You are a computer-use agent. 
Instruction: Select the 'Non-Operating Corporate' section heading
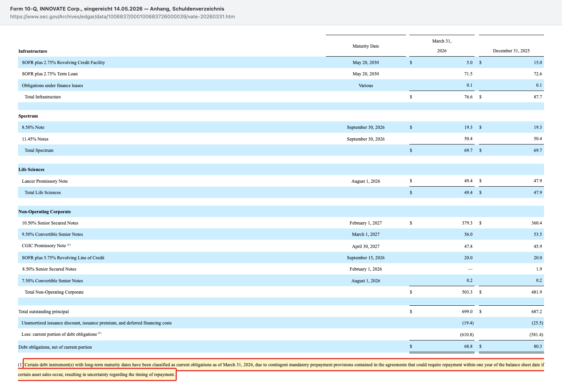click(44, 212)
